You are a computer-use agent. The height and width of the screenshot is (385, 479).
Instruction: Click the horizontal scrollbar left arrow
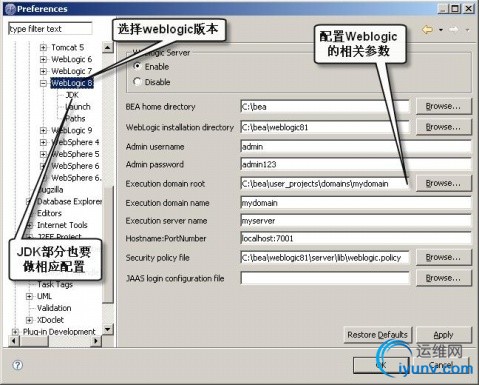[x=13, y=341]
